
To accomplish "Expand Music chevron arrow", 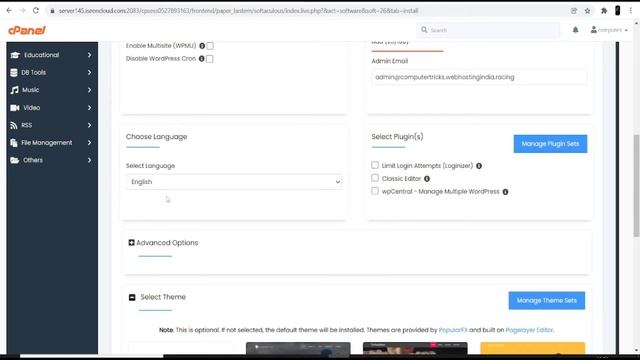I will pyautogui.click(x=89, y=90).
